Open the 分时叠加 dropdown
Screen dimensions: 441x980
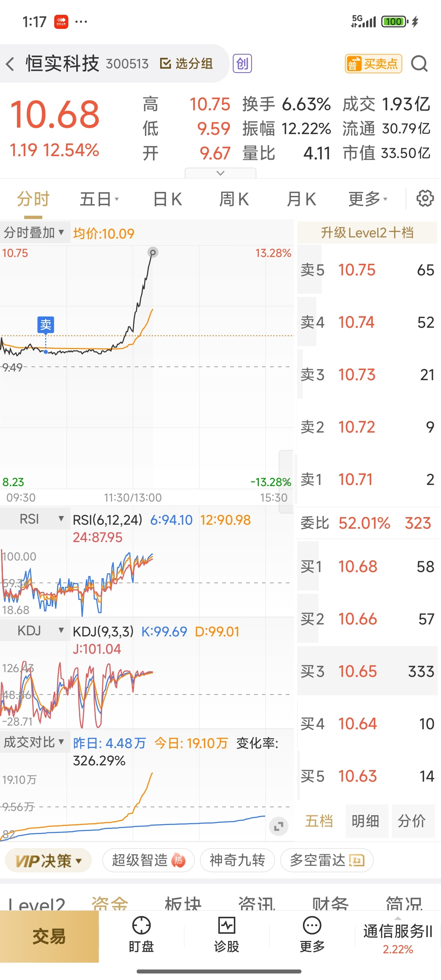pyautogui.click(x=35, y=232)
